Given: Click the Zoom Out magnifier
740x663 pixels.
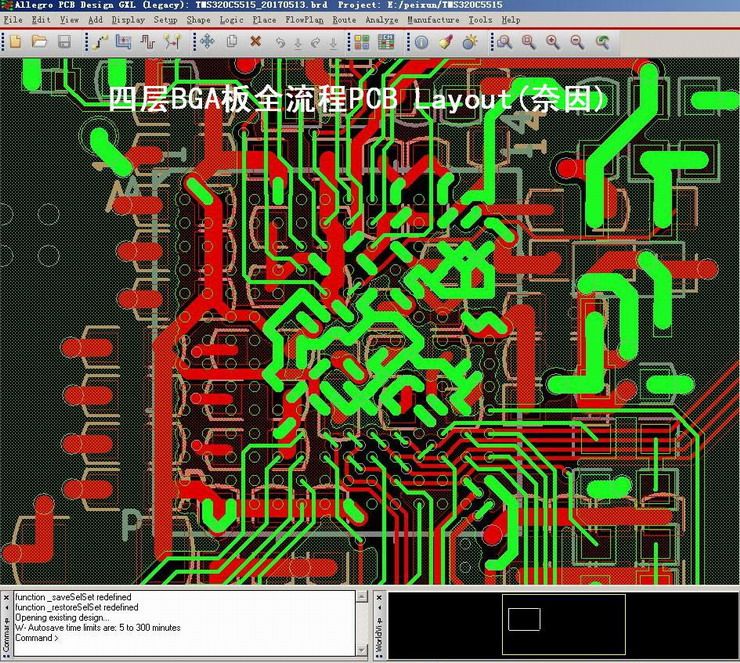Looking at the screenshot, I should [x=577, y=42].
